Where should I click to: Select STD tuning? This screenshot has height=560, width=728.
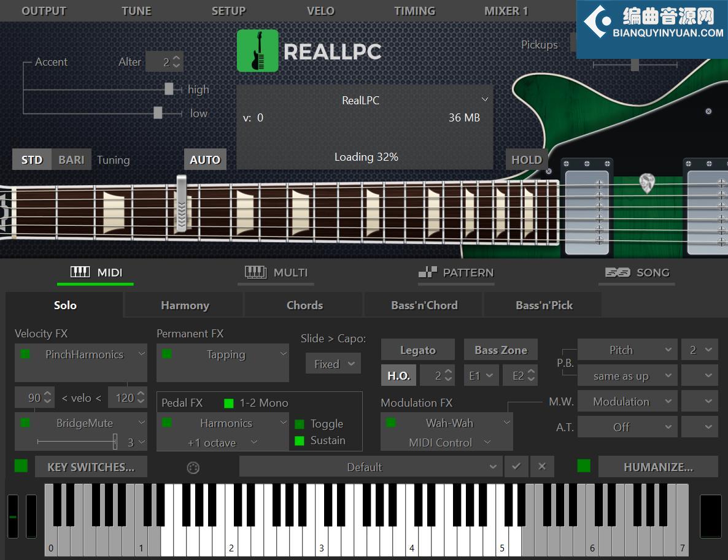click(32, 159)
